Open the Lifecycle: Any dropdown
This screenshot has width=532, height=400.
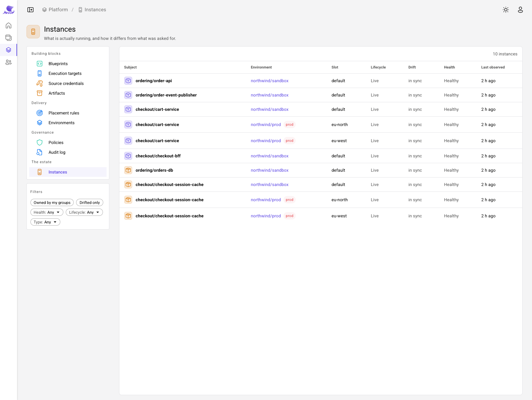[x=84, y=212]
